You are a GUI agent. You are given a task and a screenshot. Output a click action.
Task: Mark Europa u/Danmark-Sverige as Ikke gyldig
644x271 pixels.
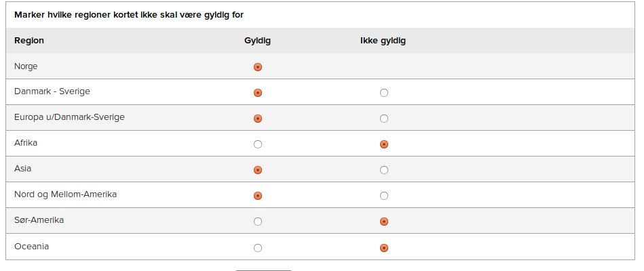[x=383, y=119]
